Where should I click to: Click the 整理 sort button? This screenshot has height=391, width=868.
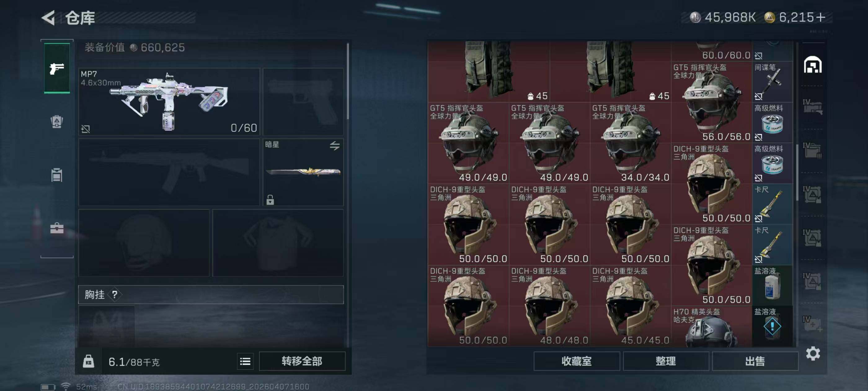click(x=666, y=361)
